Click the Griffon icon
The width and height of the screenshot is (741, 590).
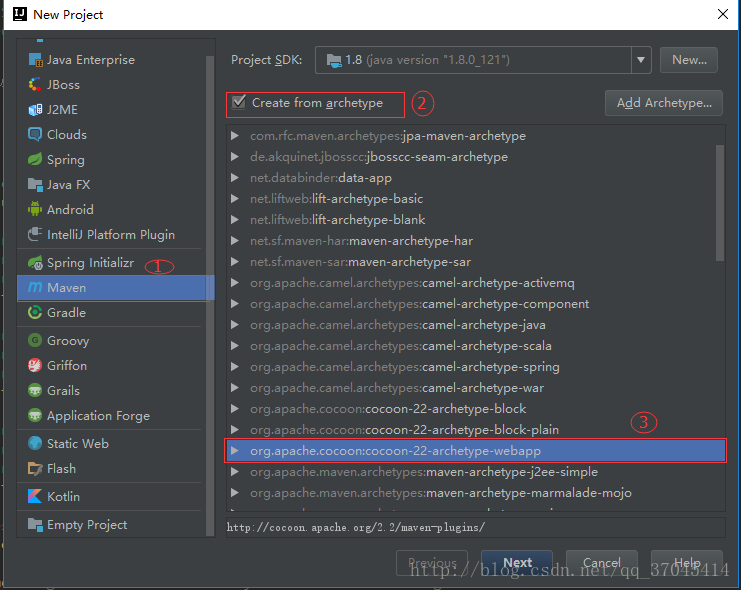(x=35, y=365)
